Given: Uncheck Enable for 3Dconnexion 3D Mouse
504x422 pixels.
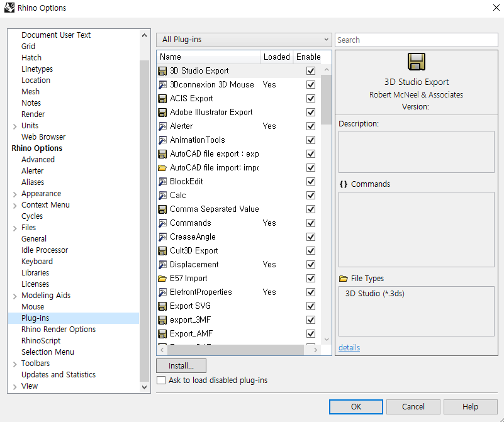Looking at the screenshot, I should [x=311, y=85].
